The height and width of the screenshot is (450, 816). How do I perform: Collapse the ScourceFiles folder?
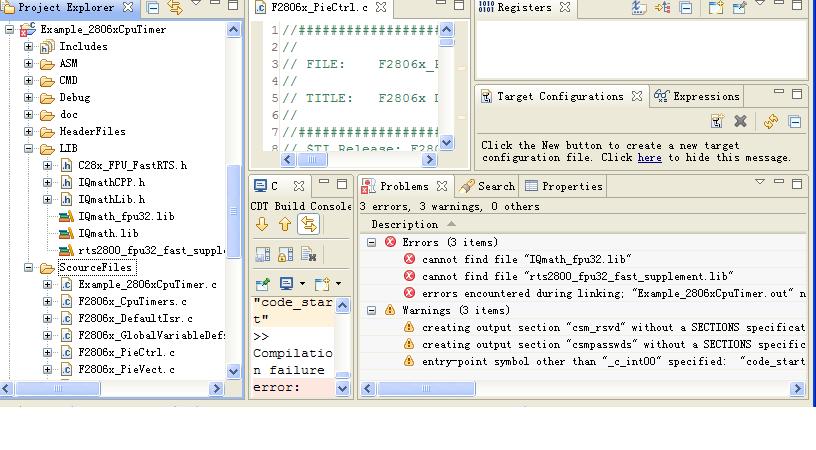click(x=29, y=268)
